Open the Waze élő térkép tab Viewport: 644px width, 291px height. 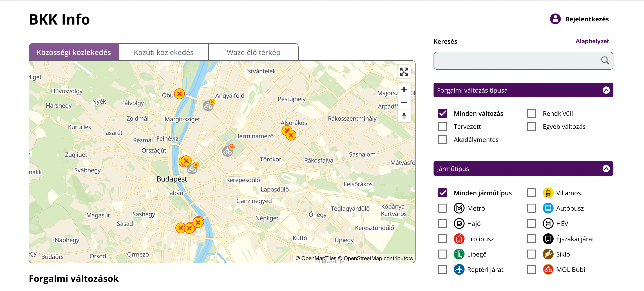point(253,52)
